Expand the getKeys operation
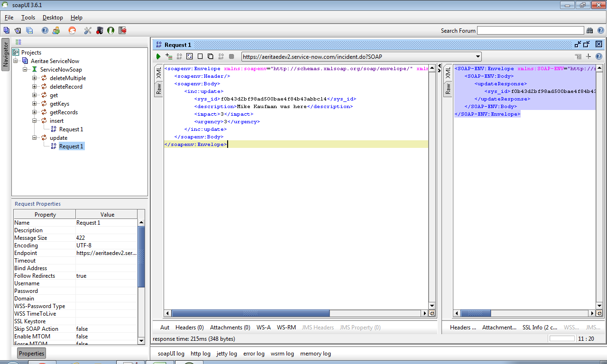The height and width of the screenshot is (364, 607). click(x=35, y=104)
